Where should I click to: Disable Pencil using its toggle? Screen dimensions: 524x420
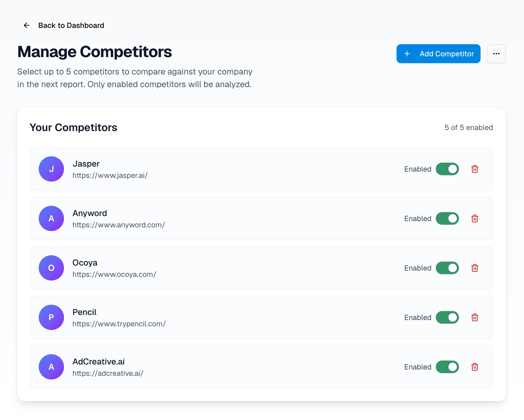pyautogui.click(x=447, y=317)
